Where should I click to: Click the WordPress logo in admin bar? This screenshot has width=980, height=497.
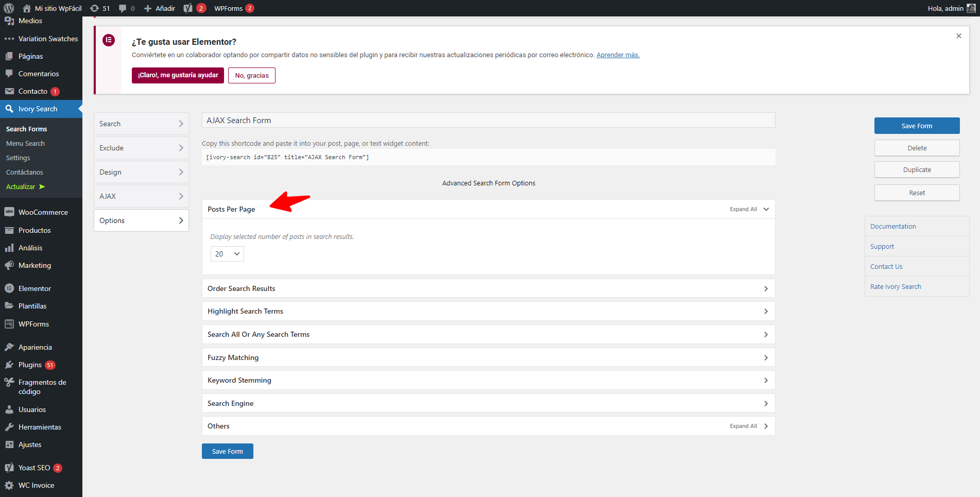tap(9, 8)
